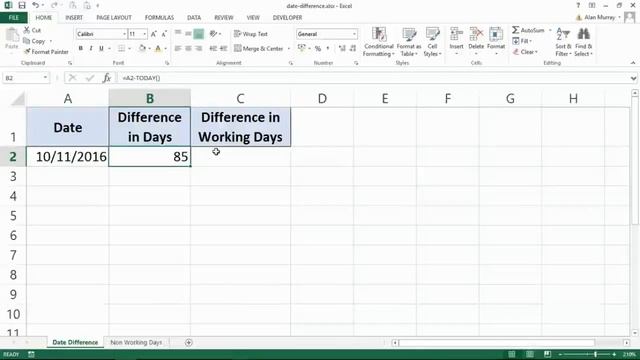Cut the selected cell
Image resolution: width=640 pixels, height=360 pixels.
click(x=32, y=30)
